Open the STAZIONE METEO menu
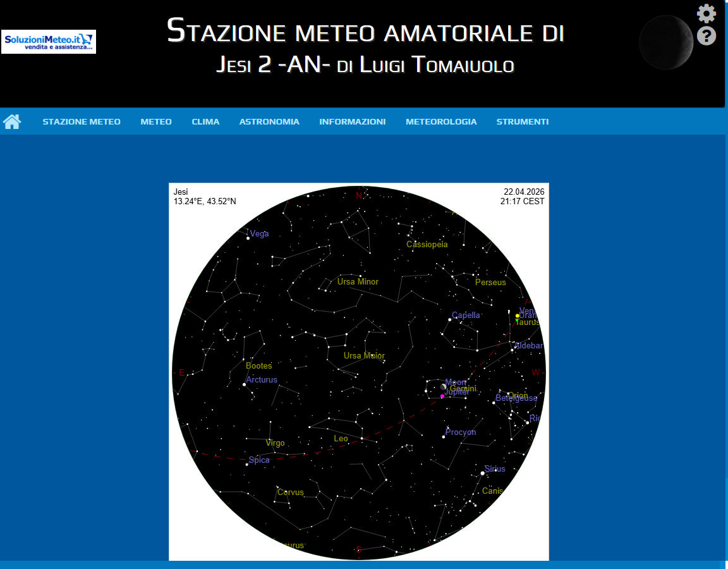Screen dimensions: 728x569 (82, 121)
